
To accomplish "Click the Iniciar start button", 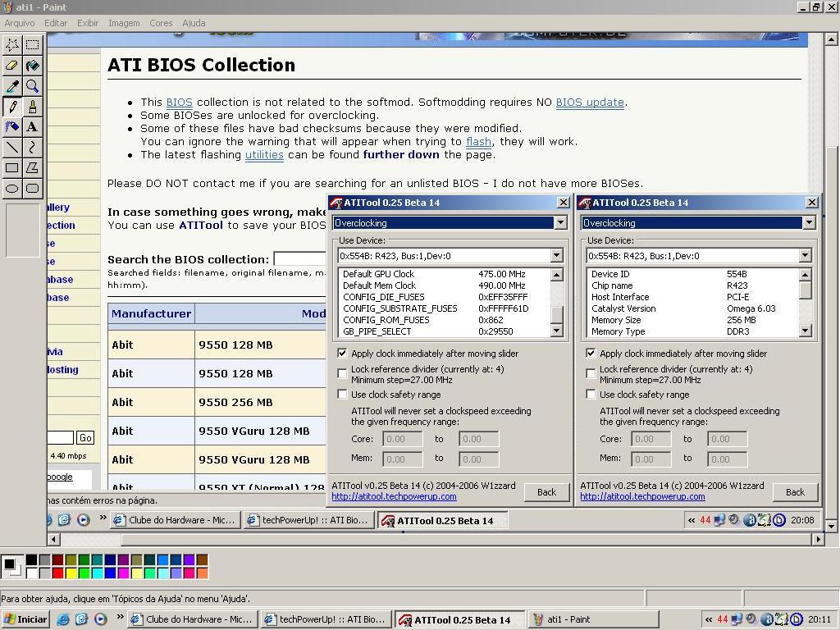I will point(25,619).
